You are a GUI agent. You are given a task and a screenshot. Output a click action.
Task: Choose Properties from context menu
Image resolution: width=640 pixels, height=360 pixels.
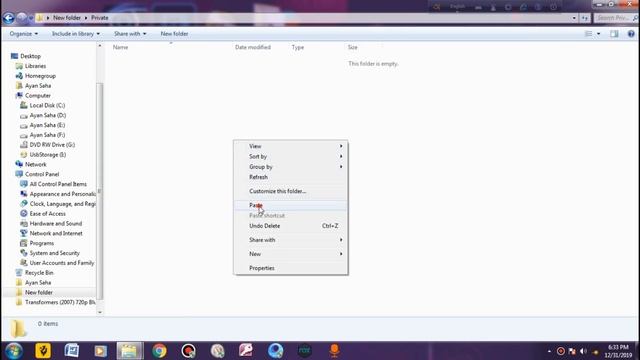(x=291, y=268)
